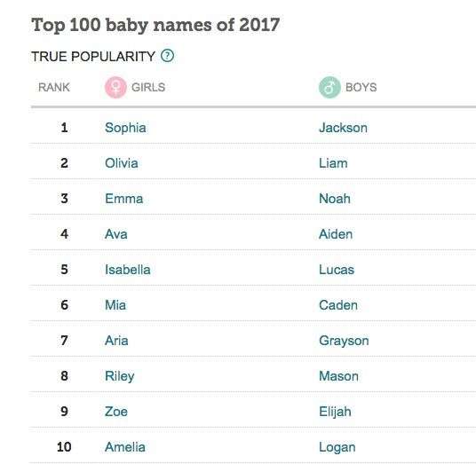Select the girl name Olivia
The width and height of the screenshot is (476, 464).
pos(122,163)
